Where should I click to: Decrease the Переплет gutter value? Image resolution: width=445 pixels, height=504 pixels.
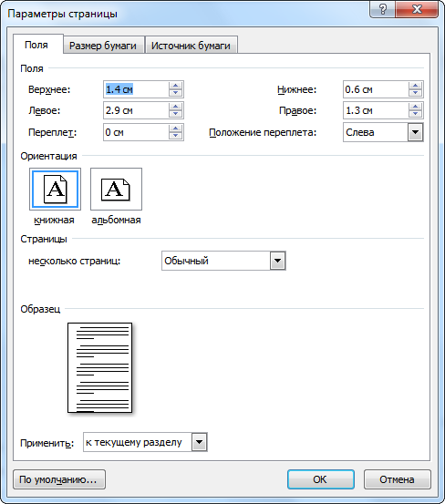(x=176, y=136)
